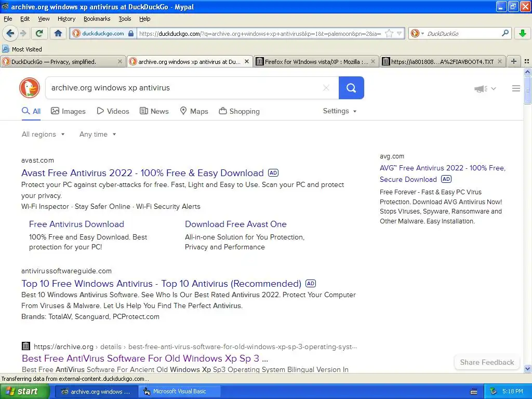The height and width of the screenshot is (399, 532).
Task: Open the Windows Start menu
Action: tap(25, 391)
